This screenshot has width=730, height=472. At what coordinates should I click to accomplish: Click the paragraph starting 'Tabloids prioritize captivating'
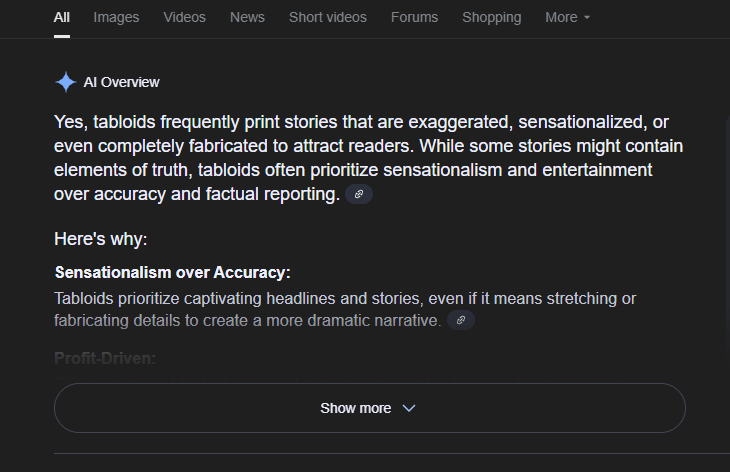point(345,309)
